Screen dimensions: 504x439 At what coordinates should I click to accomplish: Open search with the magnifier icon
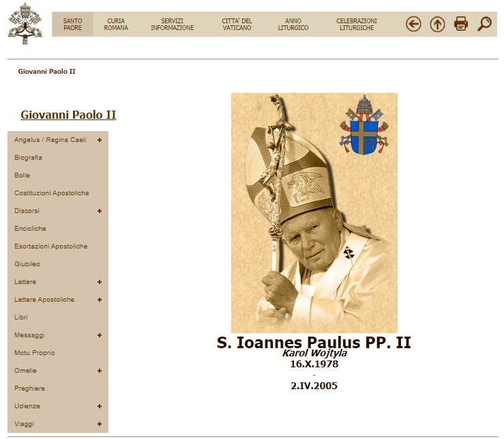[484, 24]
